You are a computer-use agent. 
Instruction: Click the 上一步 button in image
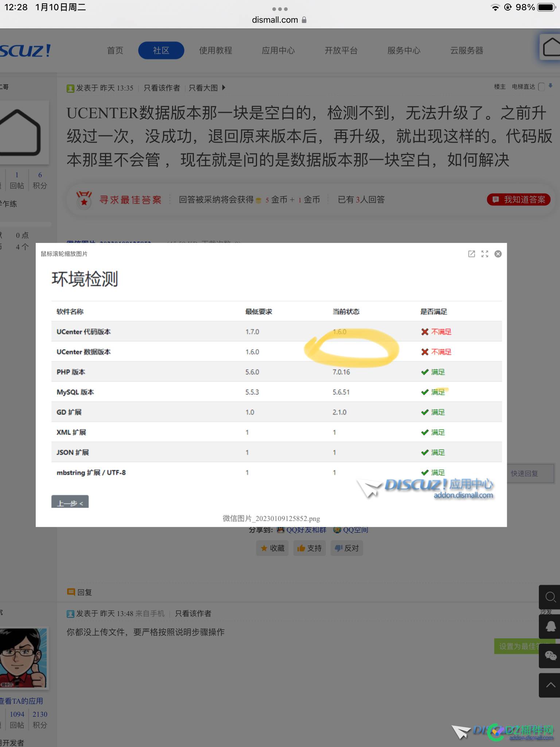(70, 502)
